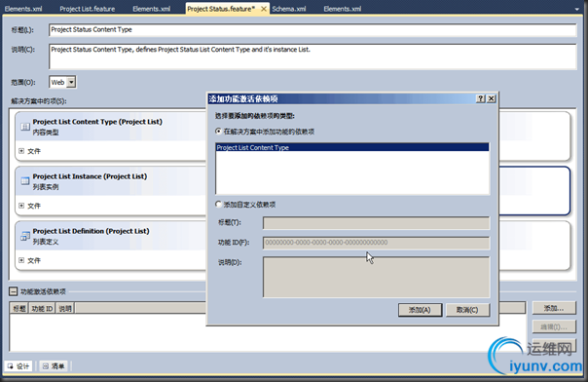Click the Project List Content Type icon
588x382 pixels.
(25, 127)
